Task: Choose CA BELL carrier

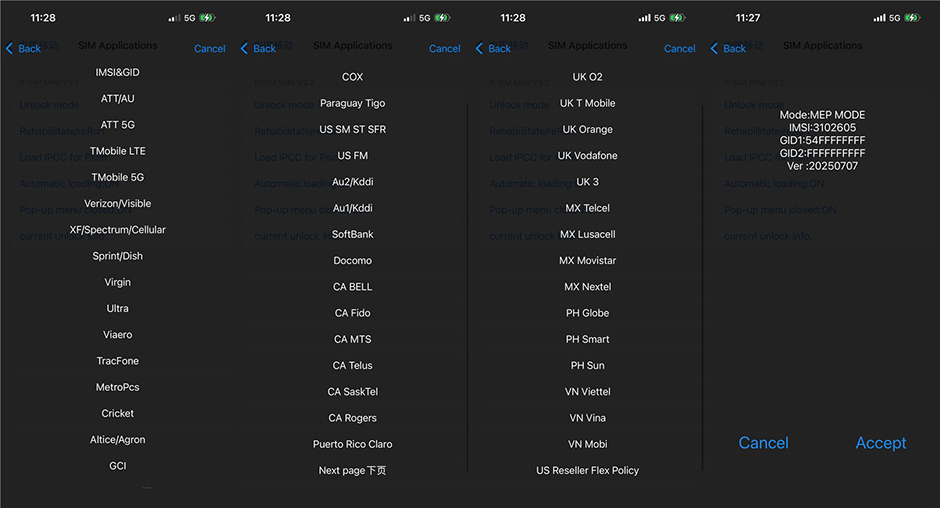Action: [x=352, y=287]
